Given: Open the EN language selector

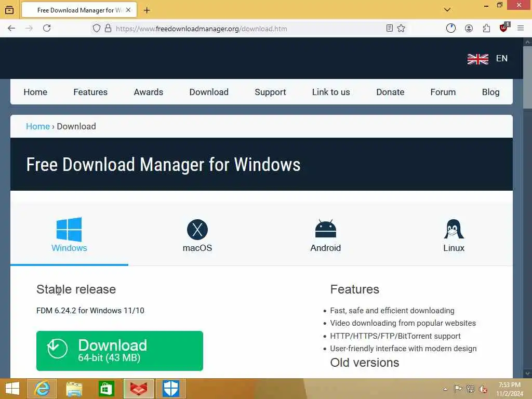Looking at the screenshot, I should 501,58.
